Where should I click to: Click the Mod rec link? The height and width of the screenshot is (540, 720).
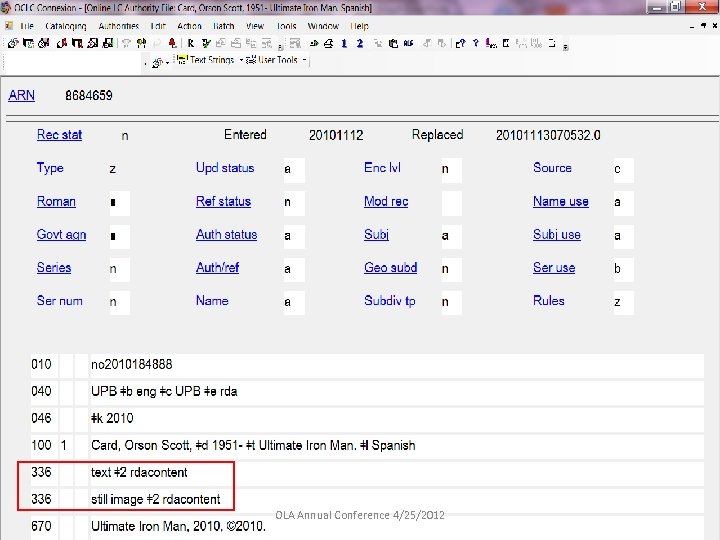coord(386,201)
